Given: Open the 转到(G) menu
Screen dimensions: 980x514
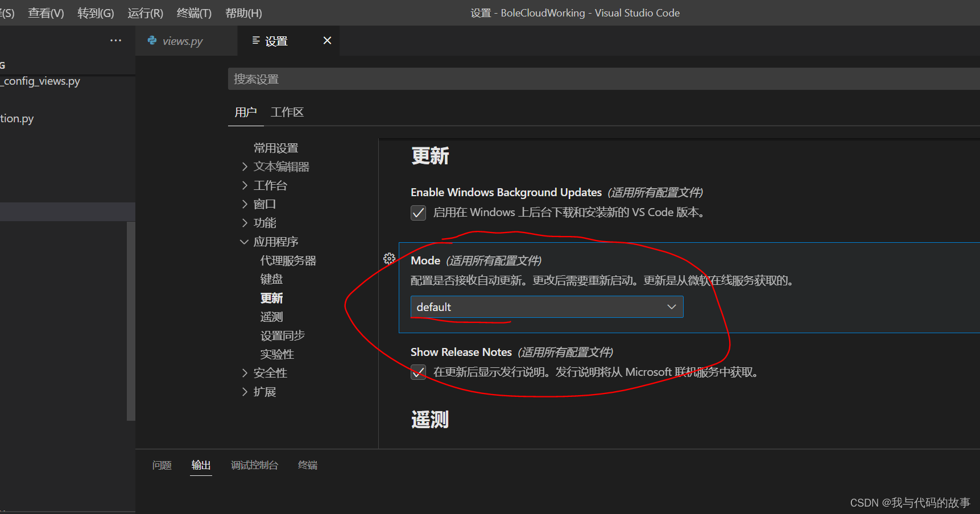Looking at the screenshot, I should [x=96, y=13].
